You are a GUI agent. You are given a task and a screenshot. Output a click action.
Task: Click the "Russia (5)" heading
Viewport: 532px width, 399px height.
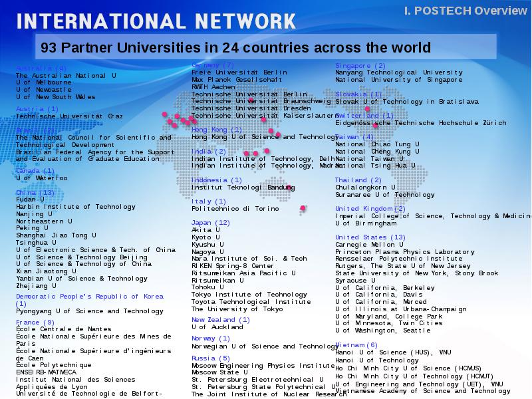[x=211, y=358]
